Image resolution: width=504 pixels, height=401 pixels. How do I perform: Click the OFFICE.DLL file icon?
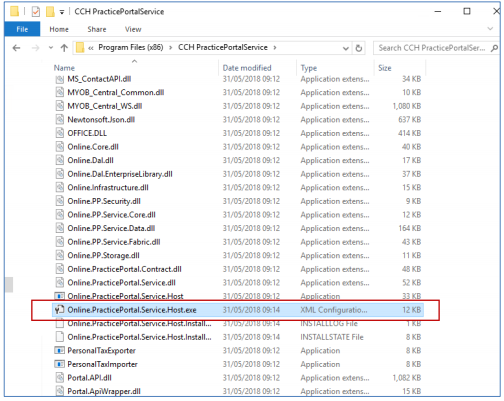coord(59,133)
